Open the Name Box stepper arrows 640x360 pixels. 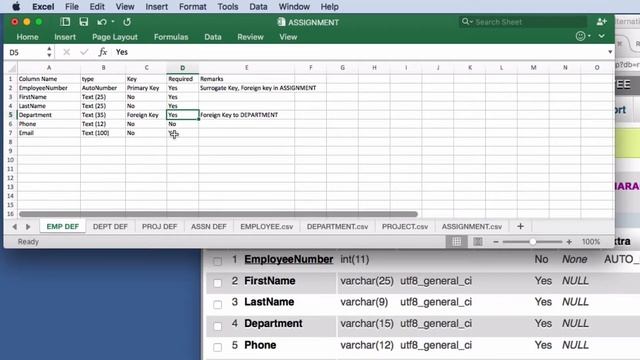tap(49, 52)
